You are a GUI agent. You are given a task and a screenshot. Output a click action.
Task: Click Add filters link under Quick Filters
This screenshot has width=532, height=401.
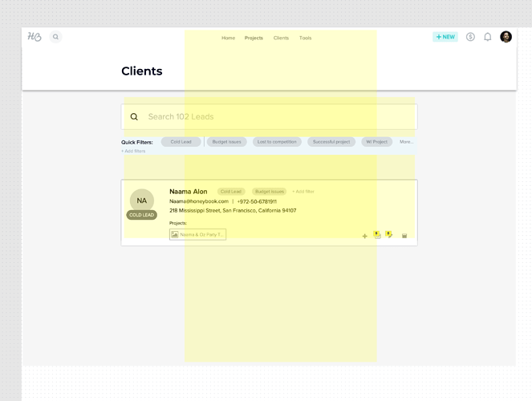(x=133, y=151)
